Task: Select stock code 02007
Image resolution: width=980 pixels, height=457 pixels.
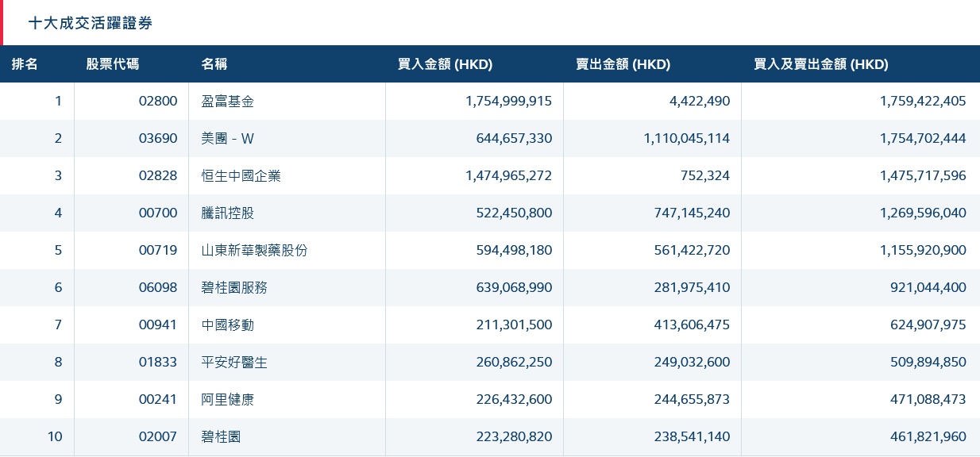Action: click(x=158, y=437)
